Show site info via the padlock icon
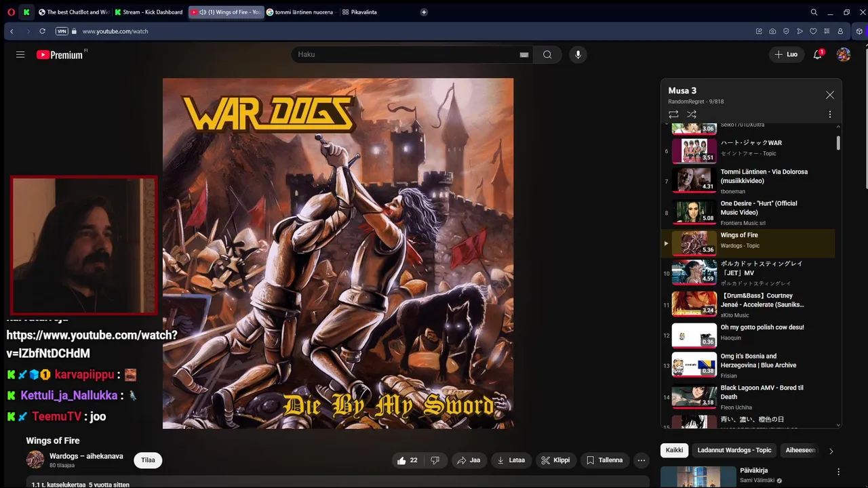Screen dimensions: 868x488 click(x=75, y=31)
